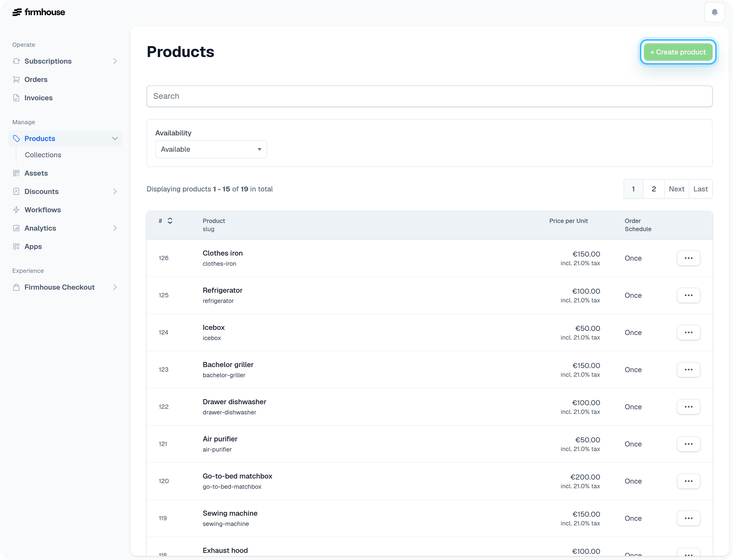Open actions menu for Drawer dishwasher
733x560 pixels.
pos(688,407)
